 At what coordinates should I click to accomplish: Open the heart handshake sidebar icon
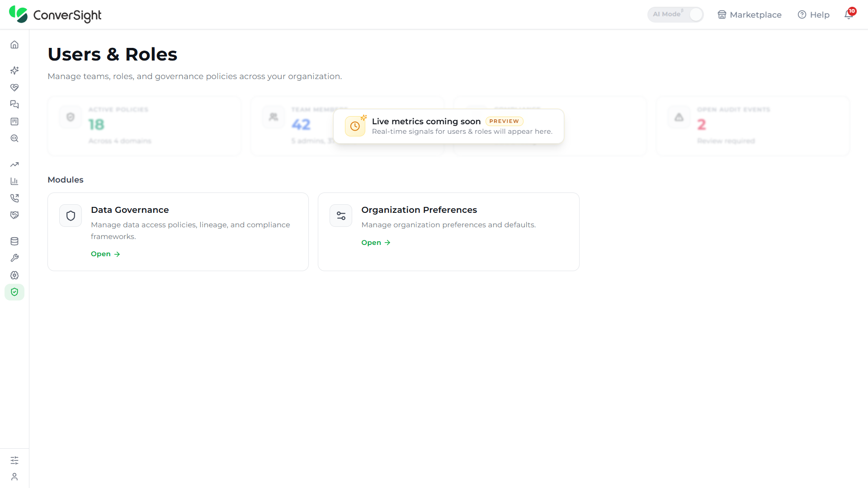coord(14,88)
